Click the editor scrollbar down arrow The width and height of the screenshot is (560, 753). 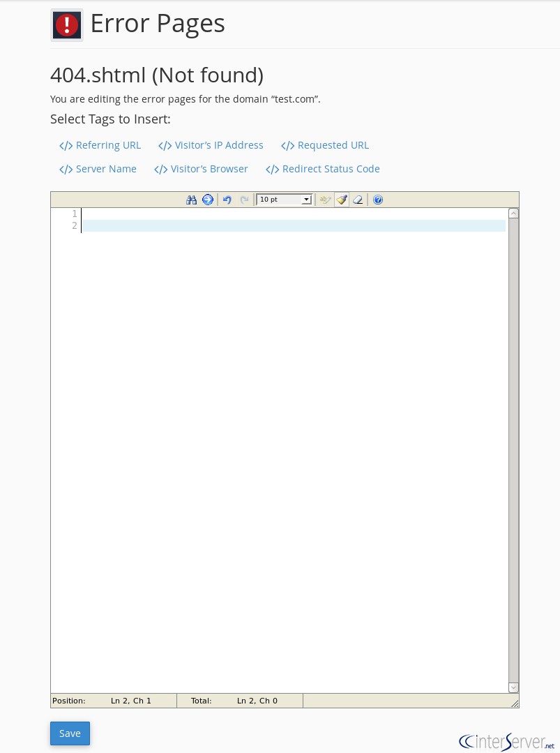point(513,687)
